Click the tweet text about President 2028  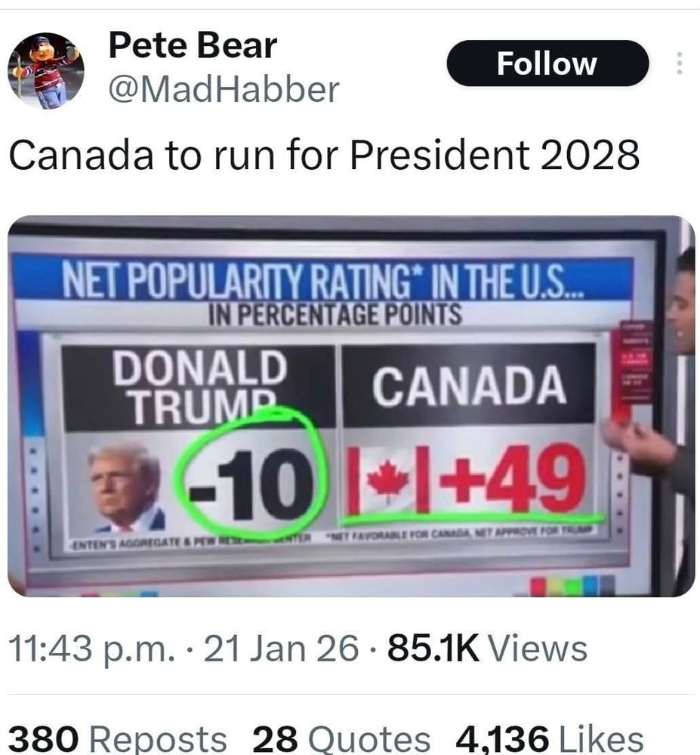(x=324, y=155)
